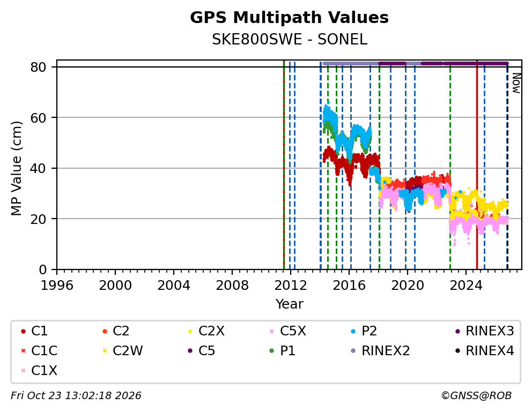Select the RINEX3 legend entry

(484, 331)
